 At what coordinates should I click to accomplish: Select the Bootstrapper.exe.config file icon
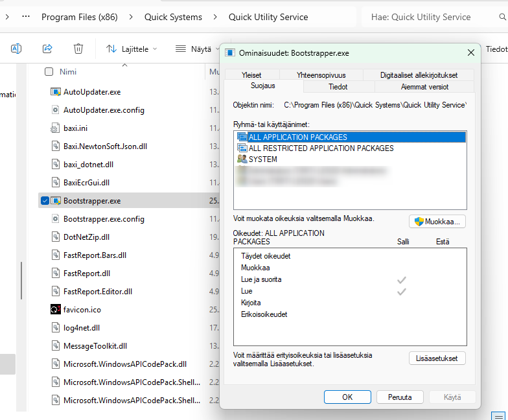tap(56, 219)
